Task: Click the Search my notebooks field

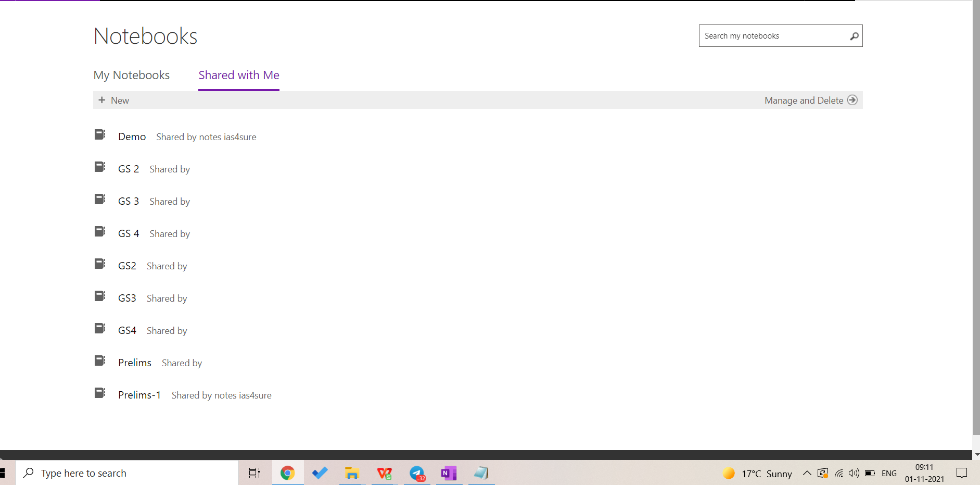Action: tap(773, 36)
